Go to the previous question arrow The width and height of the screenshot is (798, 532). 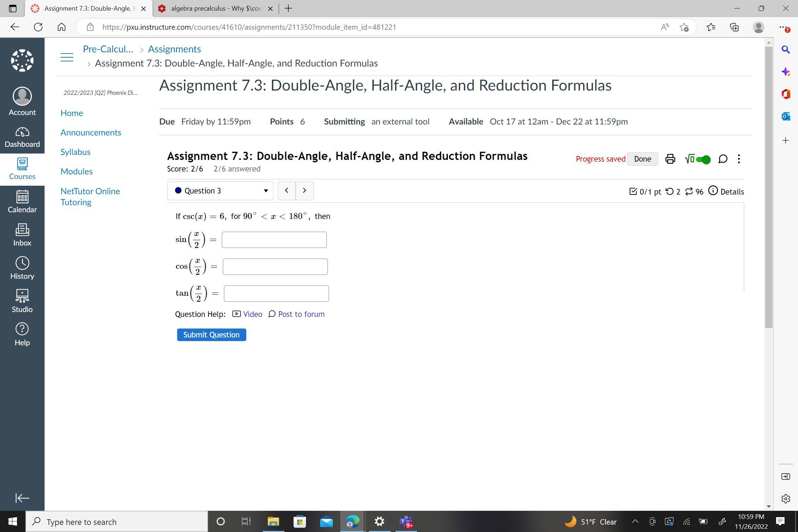(287, 191)
